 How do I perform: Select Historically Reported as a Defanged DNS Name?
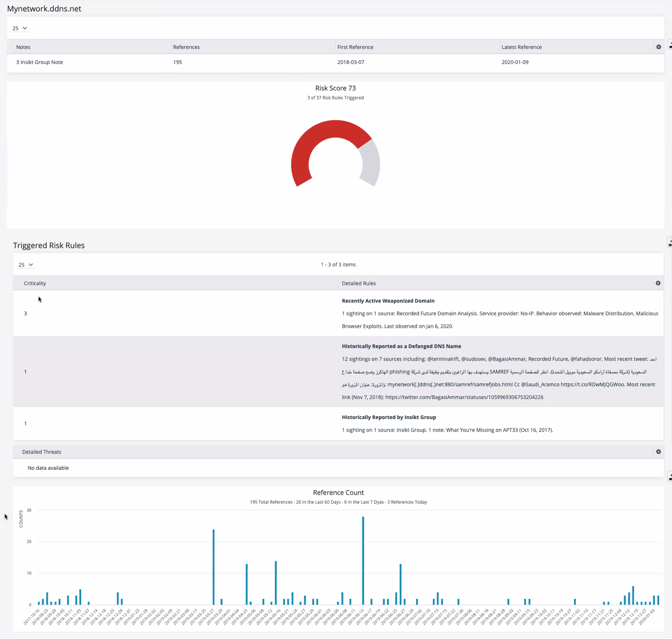[x=401, y=346]
